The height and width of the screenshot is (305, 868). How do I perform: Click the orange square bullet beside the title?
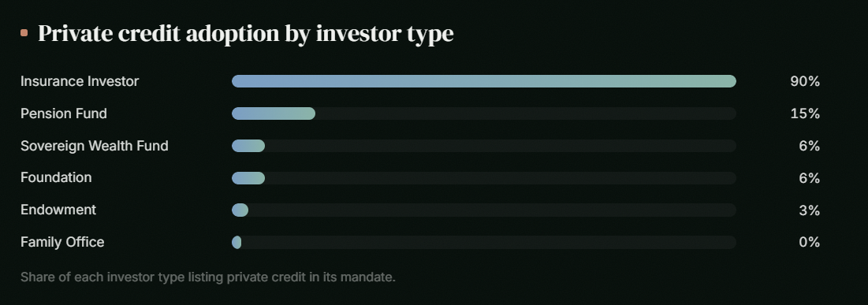tap(24, 33)
